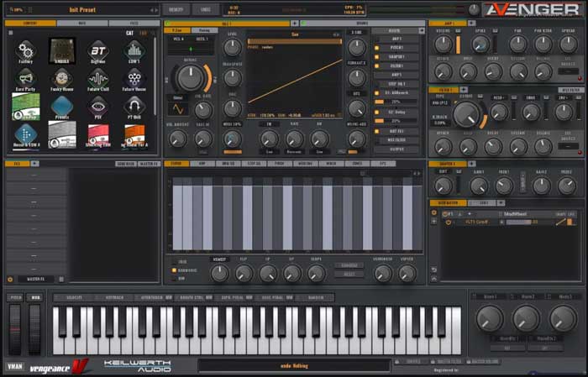This screenshot has height=377, width=588.
Task: Open the PT Chill headphones icon
Action: pyautogui.click(x=134, y=107)
